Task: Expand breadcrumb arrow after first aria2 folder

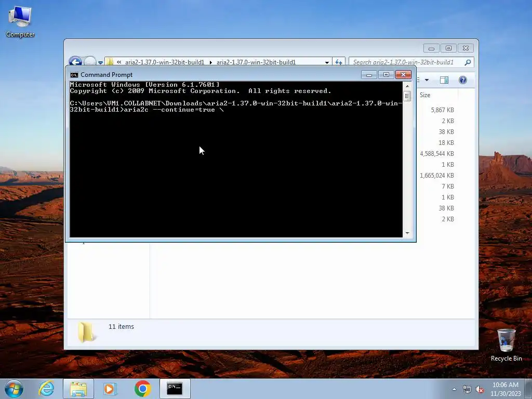Action: coord(211,62)
